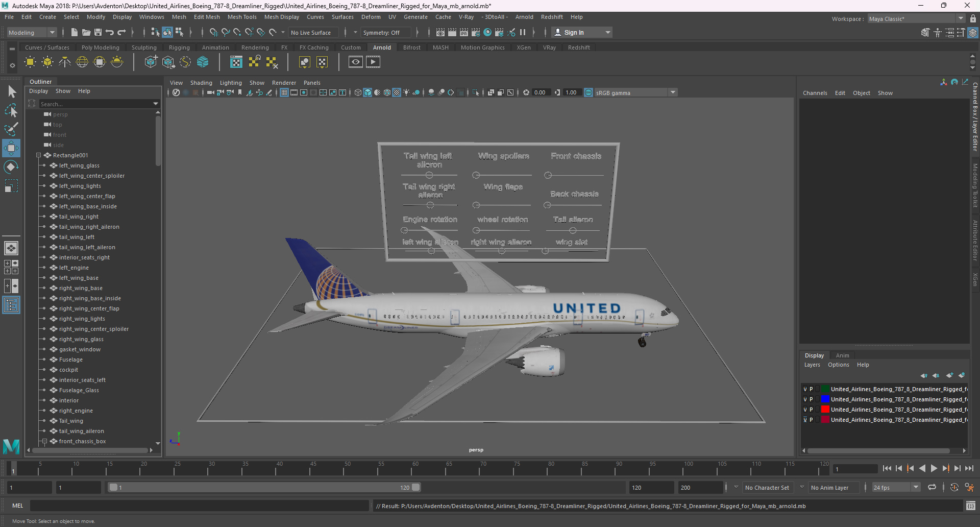The image size is (980, 527).
Task: Go to start of playback range
Action: [x=887, y=468]
